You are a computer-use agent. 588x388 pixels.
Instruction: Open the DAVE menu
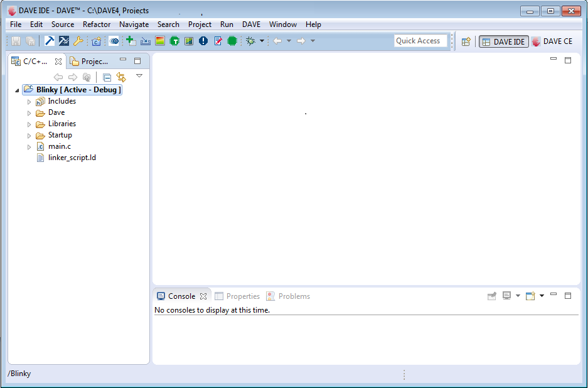251,24
